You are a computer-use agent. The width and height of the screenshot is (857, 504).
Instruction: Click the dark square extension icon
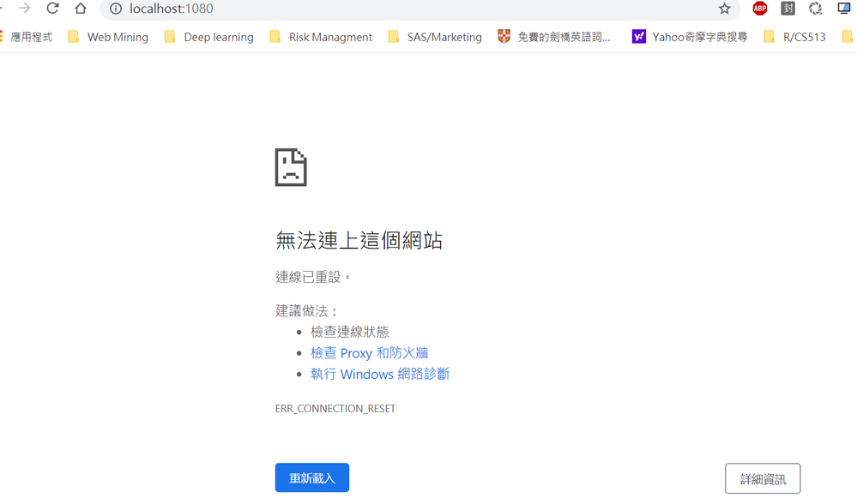tap(788, 9)
